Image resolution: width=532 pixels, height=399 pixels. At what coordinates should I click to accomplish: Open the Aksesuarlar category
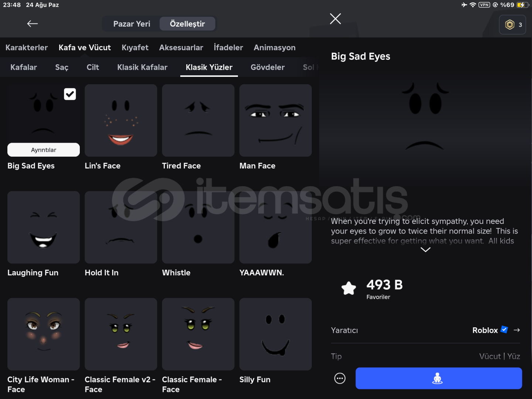(x=181, y=48)
